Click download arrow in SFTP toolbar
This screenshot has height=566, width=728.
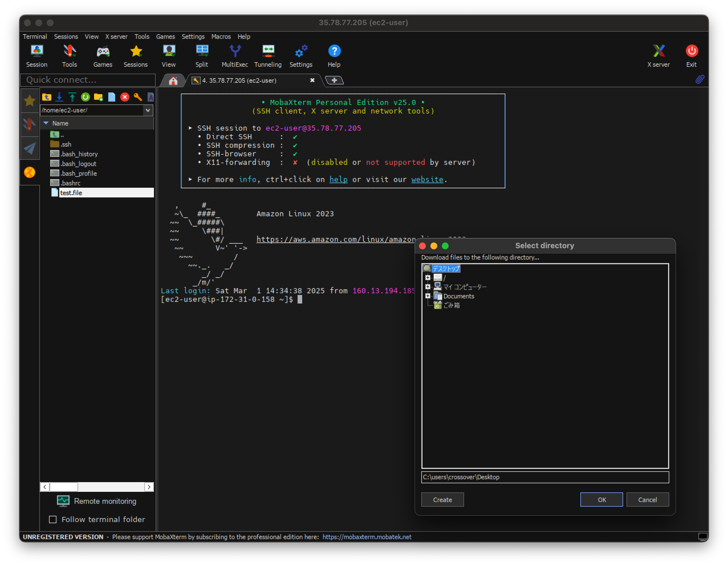[59, 97]
